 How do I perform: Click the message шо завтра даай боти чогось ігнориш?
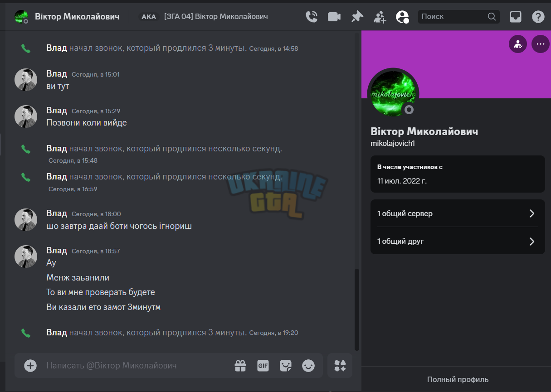[119, 226]
